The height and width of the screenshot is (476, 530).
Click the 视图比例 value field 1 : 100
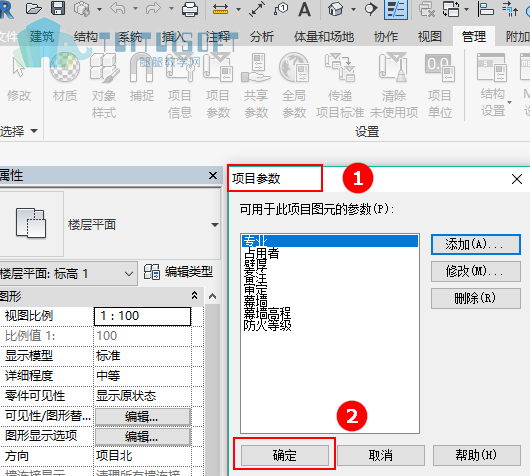[142, 316]
